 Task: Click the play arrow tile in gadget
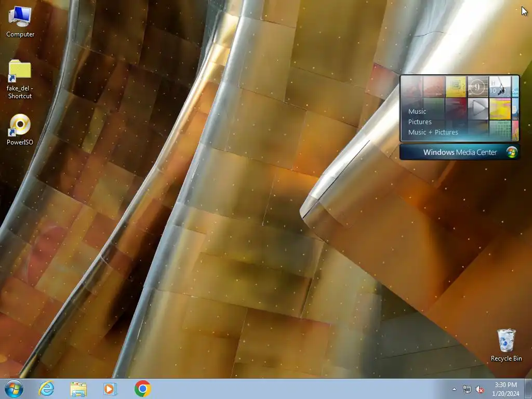(x=478, y=109)
